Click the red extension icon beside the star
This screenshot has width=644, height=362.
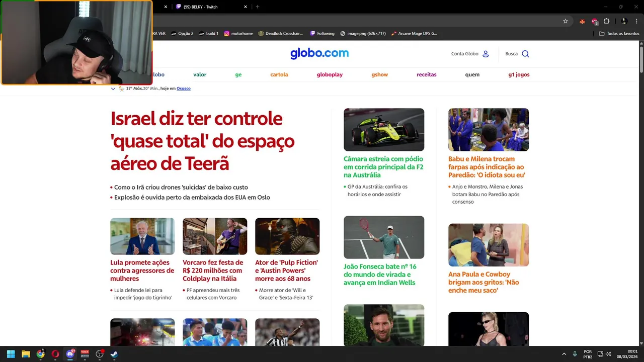pyautogui.click(x=583, y=21)
